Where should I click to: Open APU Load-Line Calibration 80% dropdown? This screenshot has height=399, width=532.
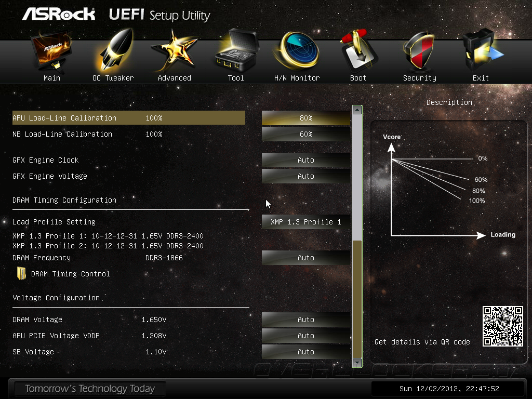click(x=306, y=118)
